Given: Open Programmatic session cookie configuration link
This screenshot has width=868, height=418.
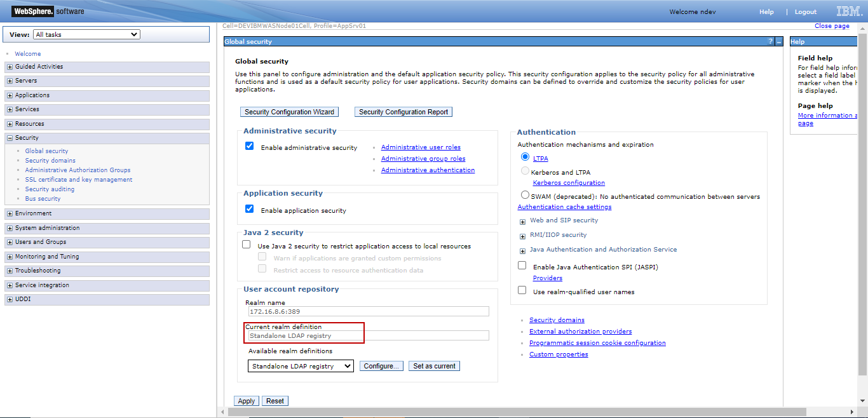Looking at the screenshot, I should [x=597, y=343].
